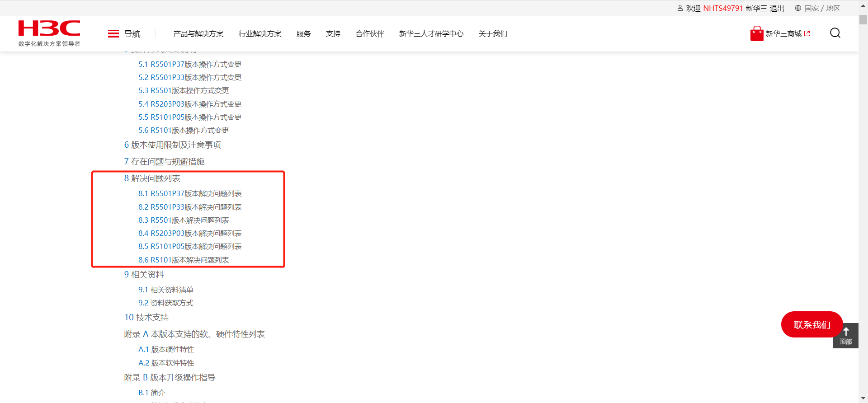Screen dimensions: 868x403
Task: Go to 8.1 R5501P37版本解决问题列表
Action: 190,193
